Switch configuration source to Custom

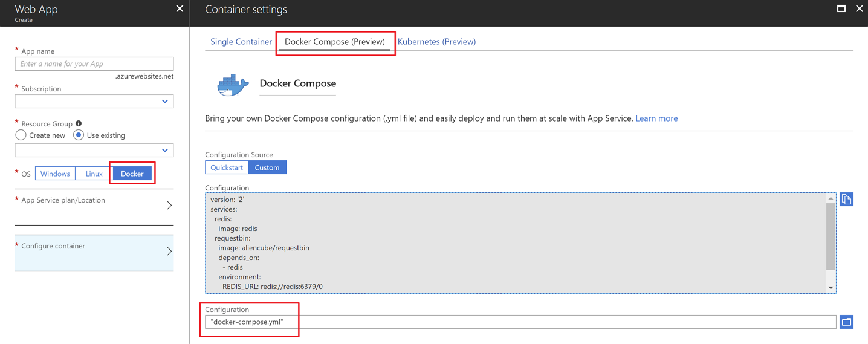(x=267, y=167)
